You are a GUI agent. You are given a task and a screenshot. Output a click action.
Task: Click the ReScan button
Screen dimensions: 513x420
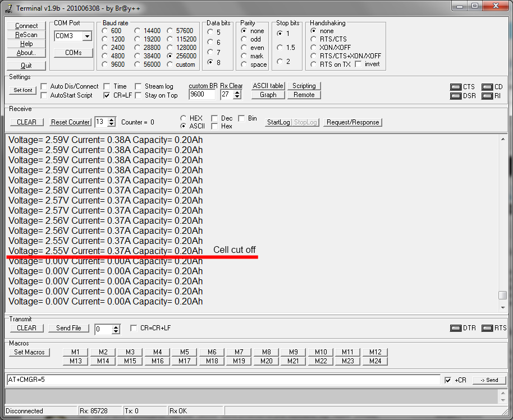pyautogui.click(x=26, y=35)
